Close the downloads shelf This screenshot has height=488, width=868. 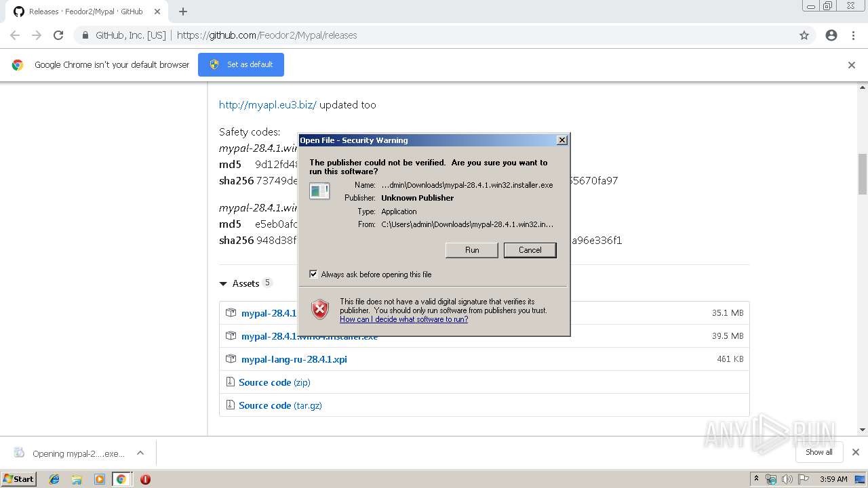tap(856, 452)
